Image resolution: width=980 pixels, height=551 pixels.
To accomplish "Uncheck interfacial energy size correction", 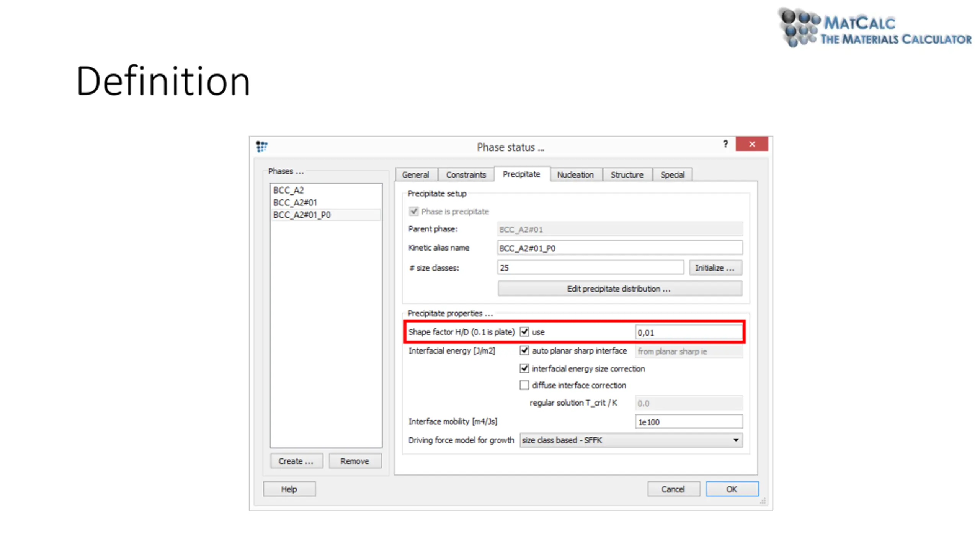I will click(x=524, y=368).
